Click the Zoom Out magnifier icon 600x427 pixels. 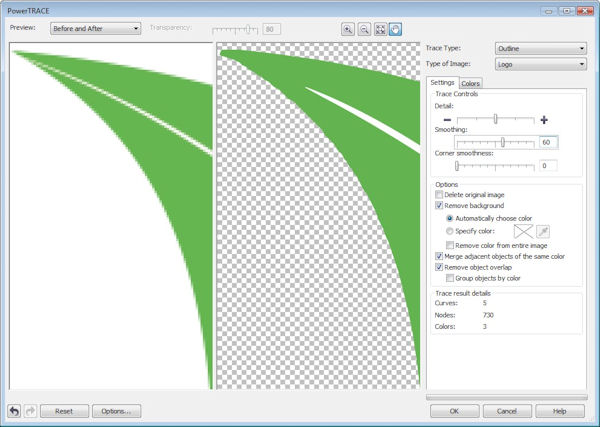click(363, 29)
